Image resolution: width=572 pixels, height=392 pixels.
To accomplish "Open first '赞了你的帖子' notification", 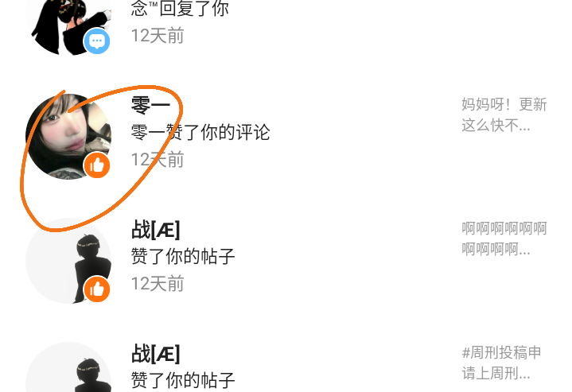I will [183, 256].
